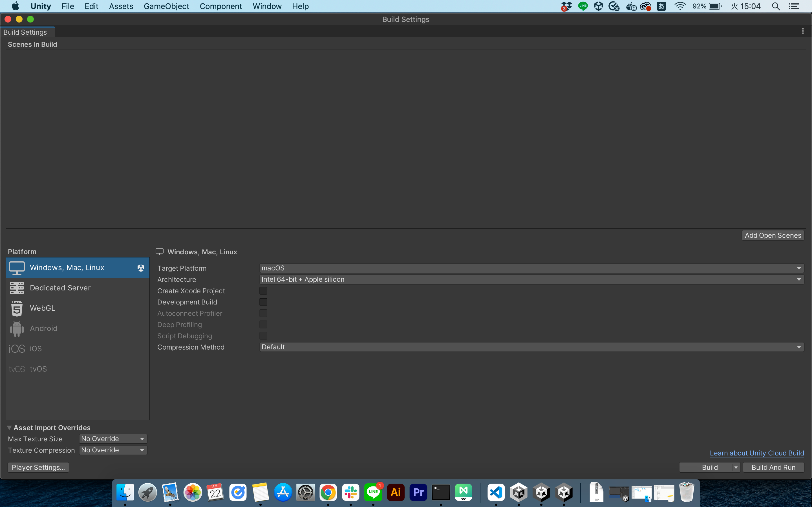Open Spotlight search in the menu bar
The width and height of the screenshot is (812, 507).
(775, 6)
